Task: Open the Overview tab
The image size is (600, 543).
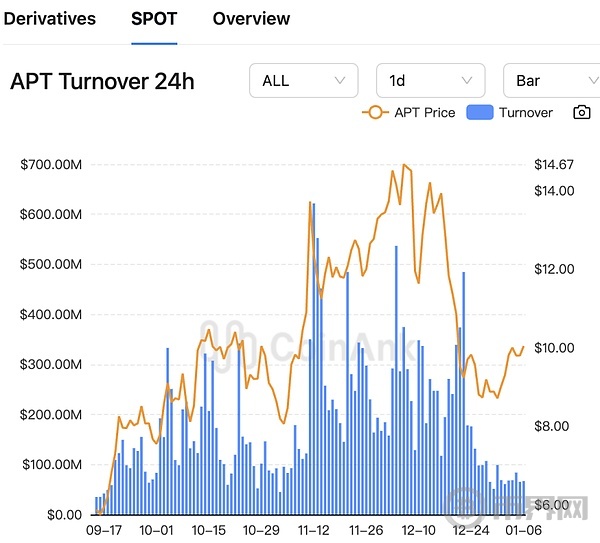Action: click(x=251, y=19)
